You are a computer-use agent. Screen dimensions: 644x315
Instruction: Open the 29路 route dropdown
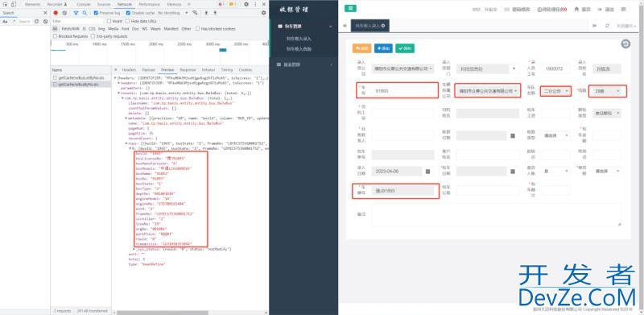pos(608,91)
